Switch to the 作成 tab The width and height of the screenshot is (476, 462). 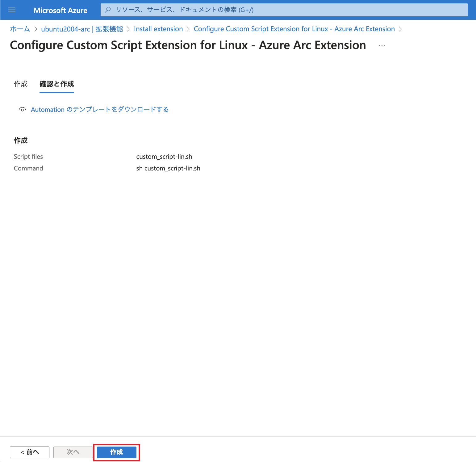tap(21, 84)
